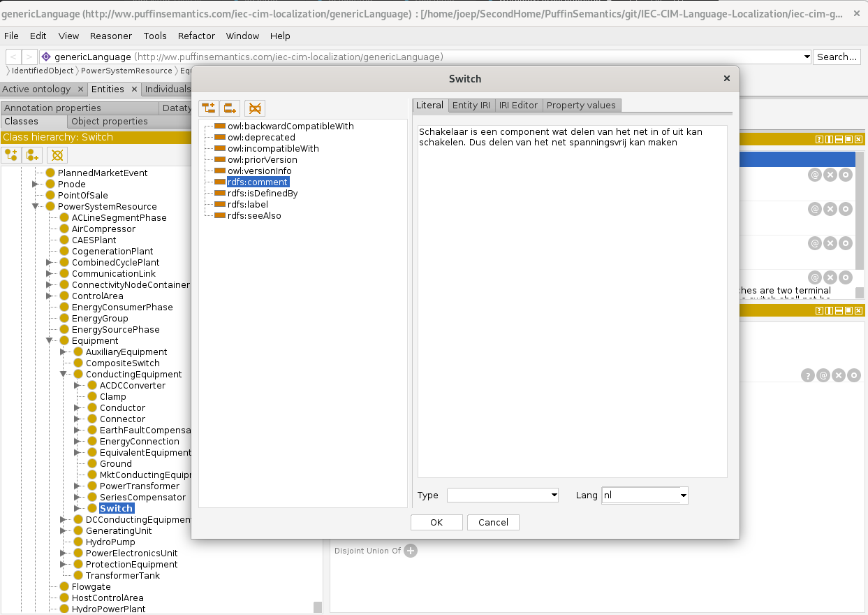Click the rdfs:label property icon
Viewport: 868px width, 615px height.
pos(220,205)
